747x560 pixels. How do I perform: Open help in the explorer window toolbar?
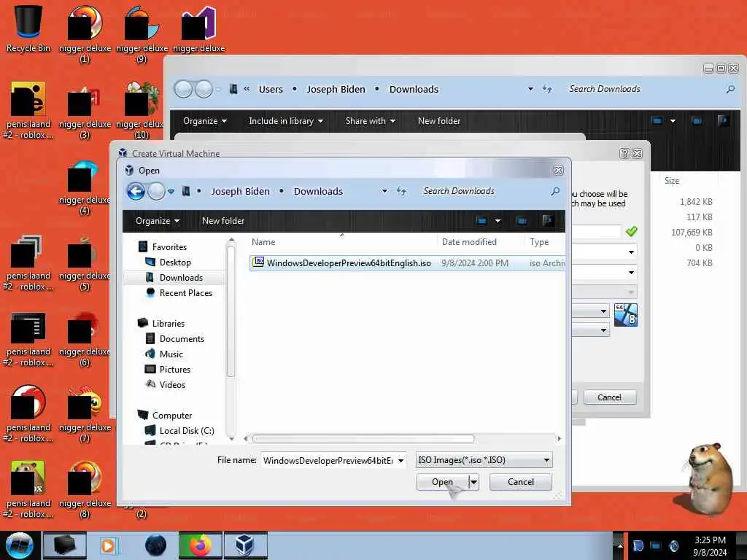click(x=722, y=120)
